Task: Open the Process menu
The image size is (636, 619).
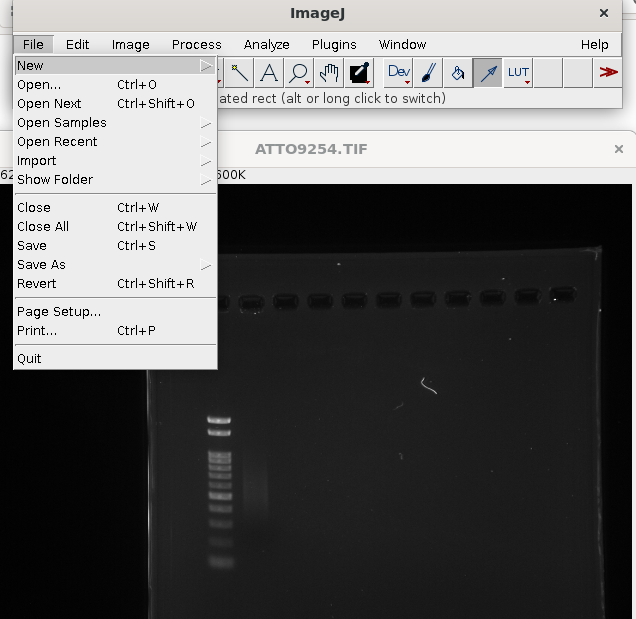Action: point(197,44)
